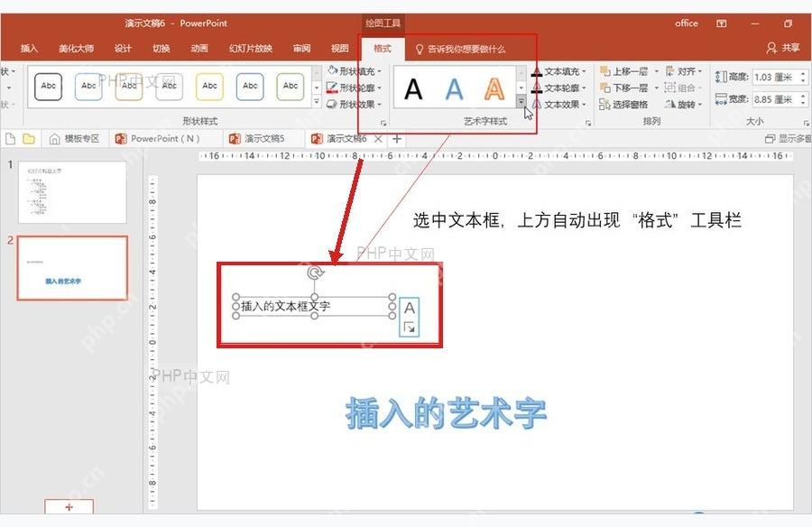Open 形状填充 shape fill options

[355, 71]
